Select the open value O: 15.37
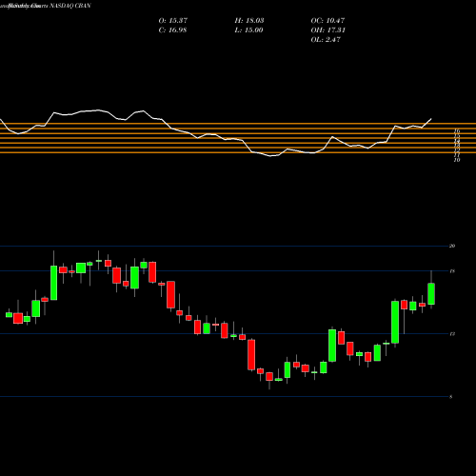Viewport: 476px width, 476px height. click(173, 20)
